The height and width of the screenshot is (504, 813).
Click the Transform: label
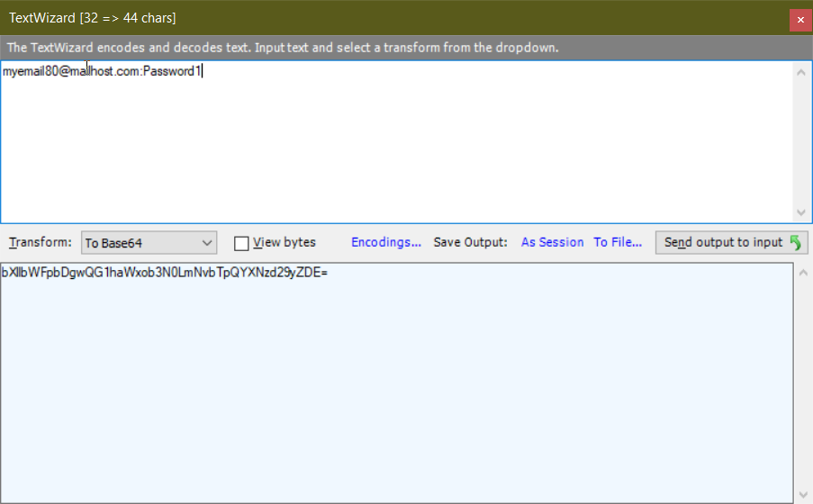click(40, 242)
